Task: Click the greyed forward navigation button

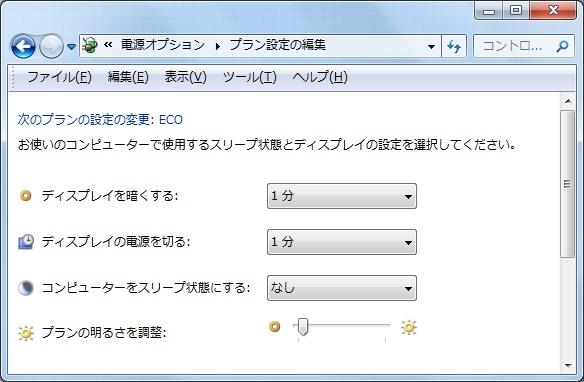Action: click(51, 46)
